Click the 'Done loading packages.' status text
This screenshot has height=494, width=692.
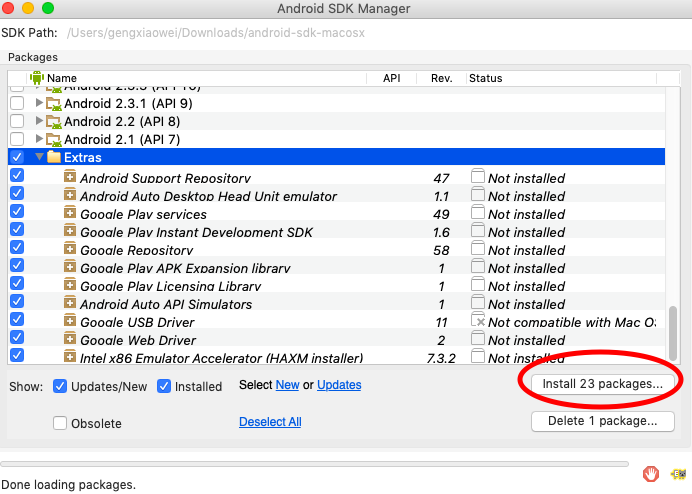(68, 484)
